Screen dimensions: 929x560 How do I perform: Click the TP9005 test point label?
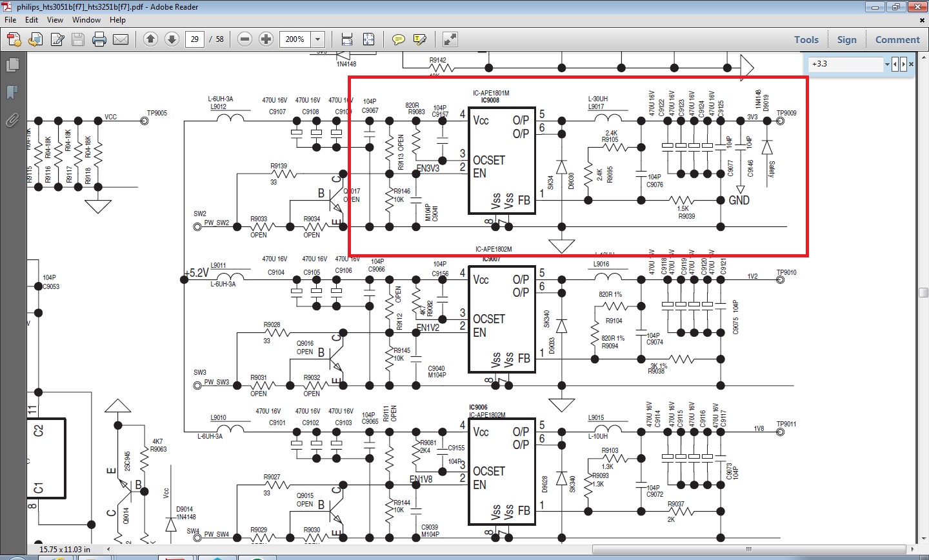(x=157, y=113)
